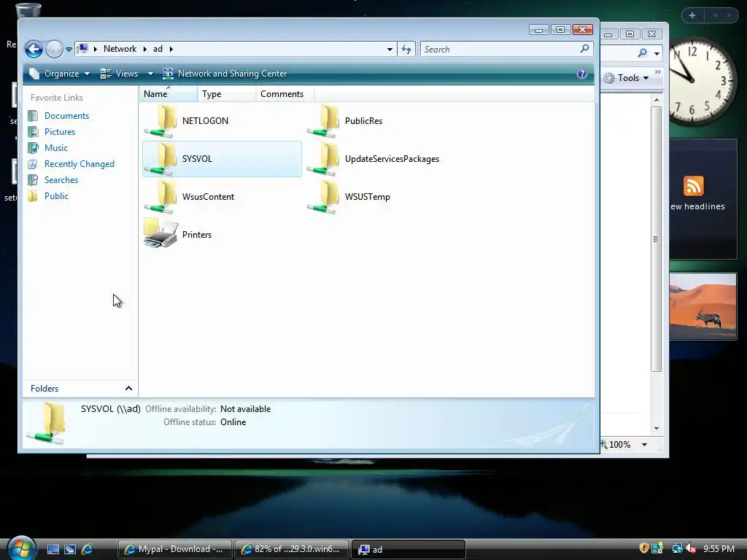Click the Documents sidebar icon
This screenshot has width=747, height=560.
point(33,116)
